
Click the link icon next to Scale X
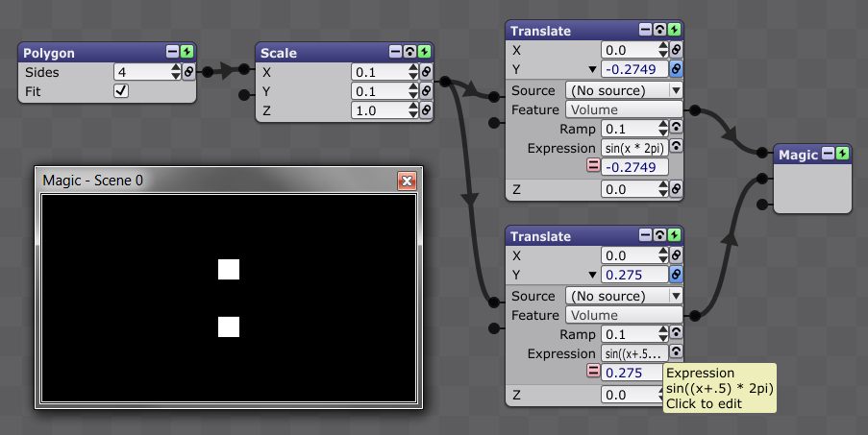[426, 72]
